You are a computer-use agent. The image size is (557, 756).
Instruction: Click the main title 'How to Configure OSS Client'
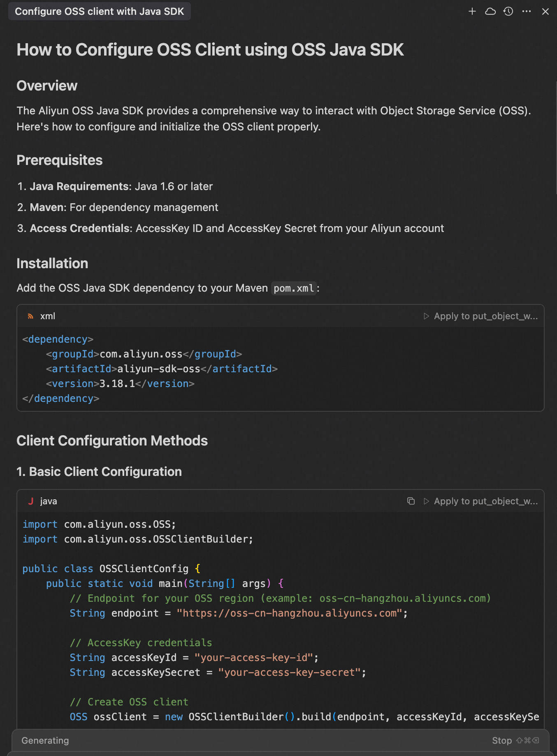[210, 50]
